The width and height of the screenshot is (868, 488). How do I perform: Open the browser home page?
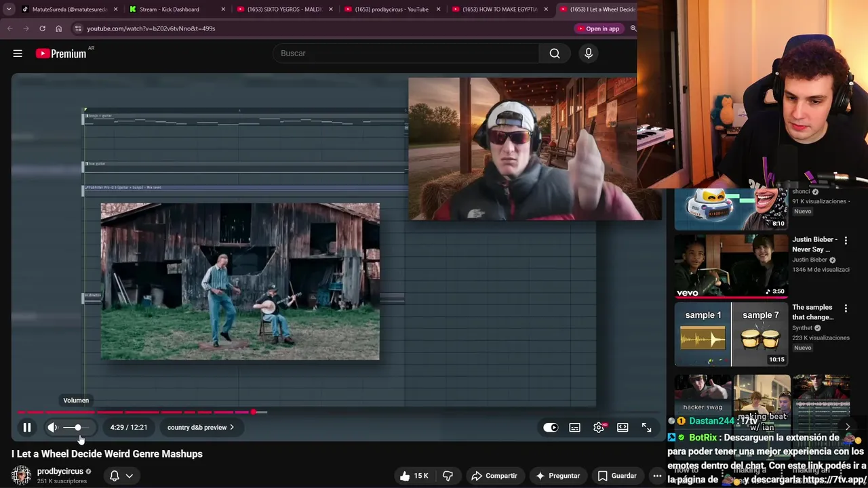point(58,28)
